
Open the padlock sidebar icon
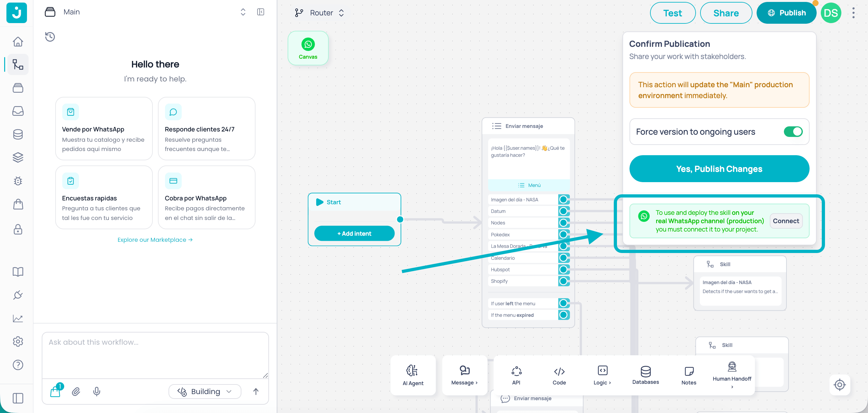(x=18, y=229)
